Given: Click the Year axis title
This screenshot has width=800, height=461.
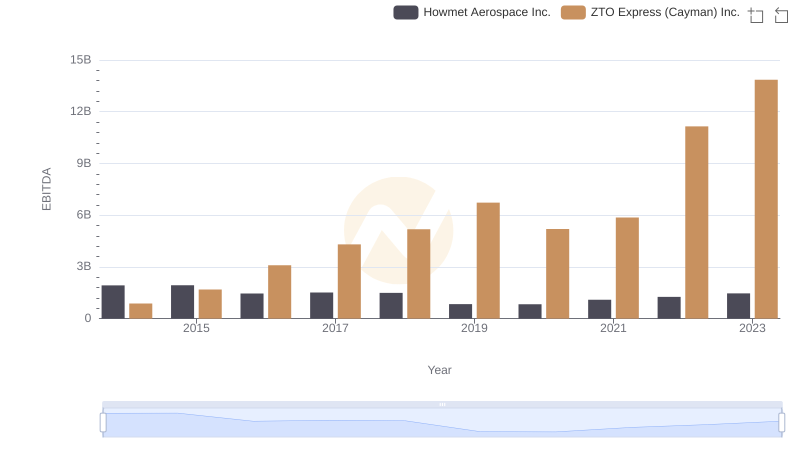Looking at the screenshot, I should click(x=439, y=370).
